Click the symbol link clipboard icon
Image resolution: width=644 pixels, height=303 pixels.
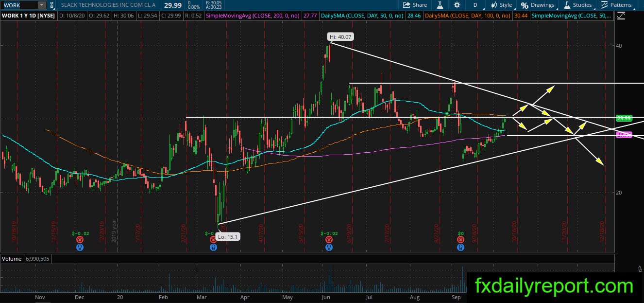tap(52, 5)
